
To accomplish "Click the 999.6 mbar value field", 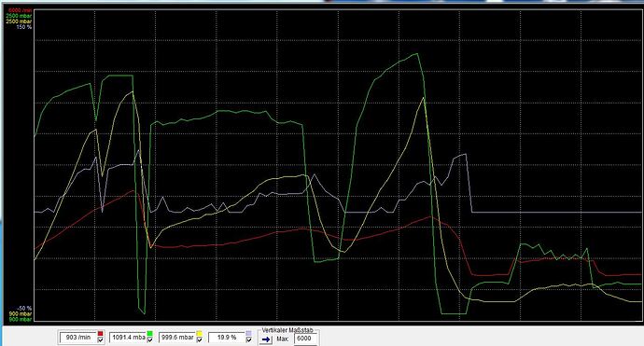I will point(177,338).
